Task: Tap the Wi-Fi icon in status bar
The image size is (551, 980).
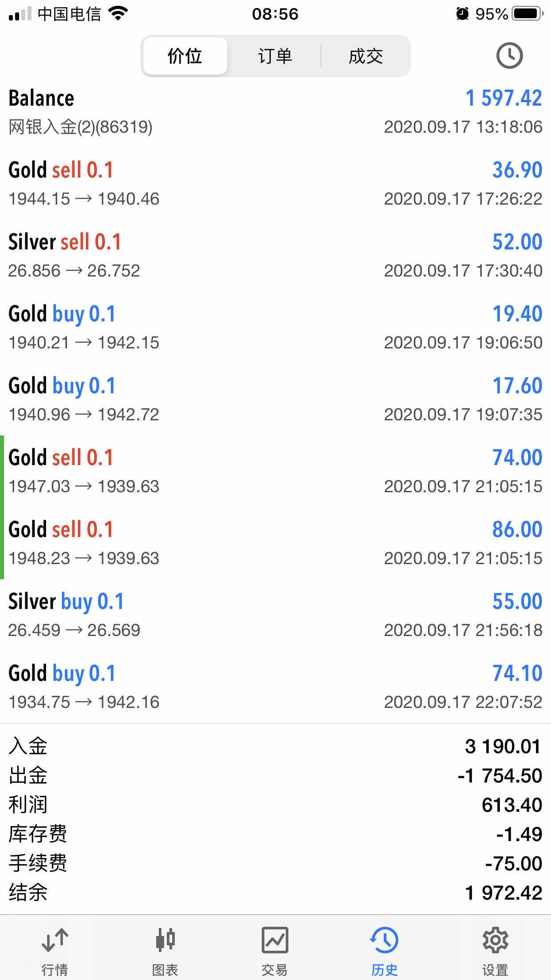Action: 118,14
